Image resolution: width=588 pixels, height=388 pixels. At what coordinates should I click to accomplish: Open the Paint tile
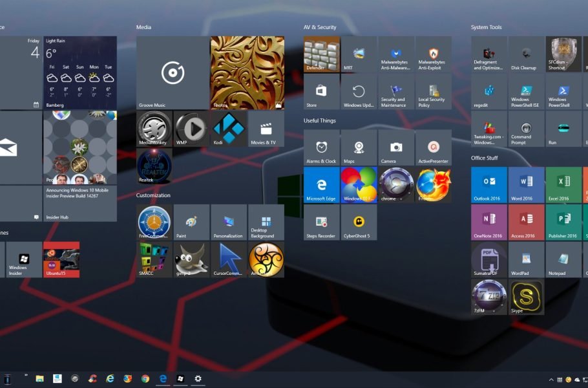[x=192, y=222]
